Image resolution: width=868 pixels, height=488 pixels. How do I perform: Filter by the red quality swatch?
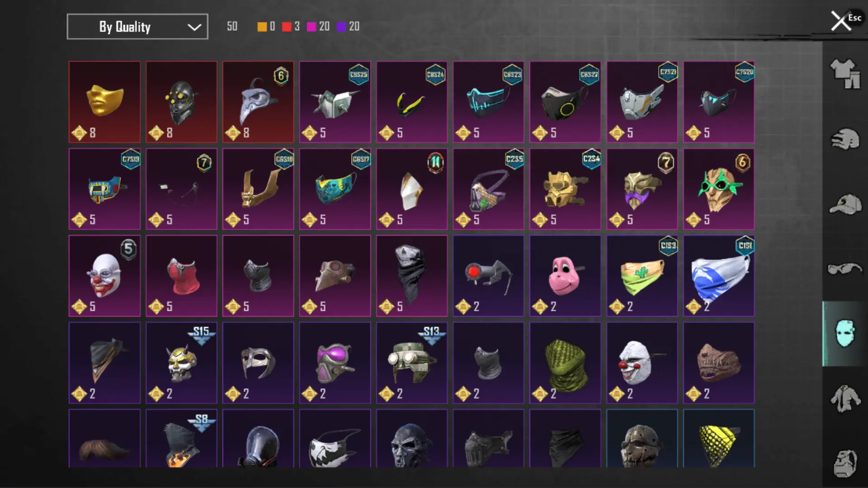click(287, 27)
